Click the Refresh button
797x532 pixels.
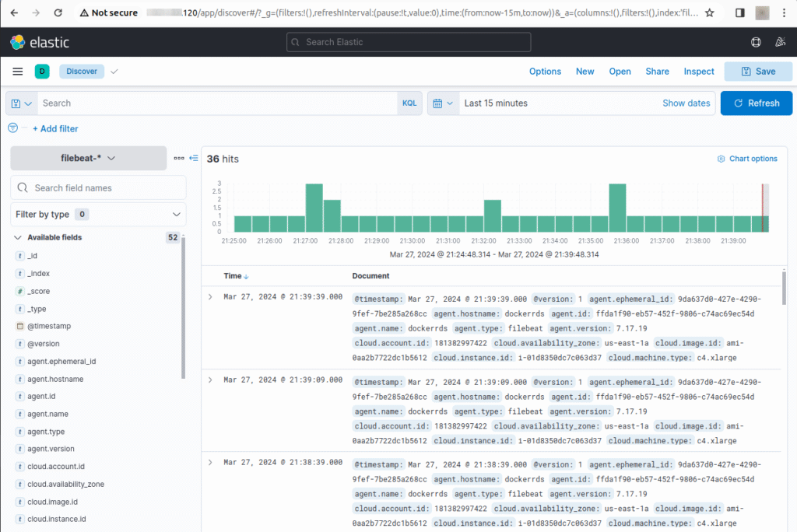click(757, 103)
